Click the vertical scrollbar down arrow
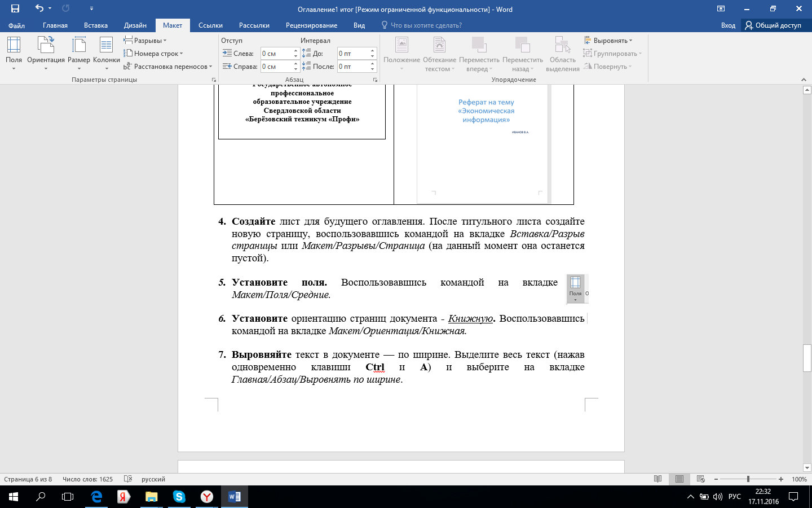The height and width of the screenshot is (508, 812). point(807,467)
